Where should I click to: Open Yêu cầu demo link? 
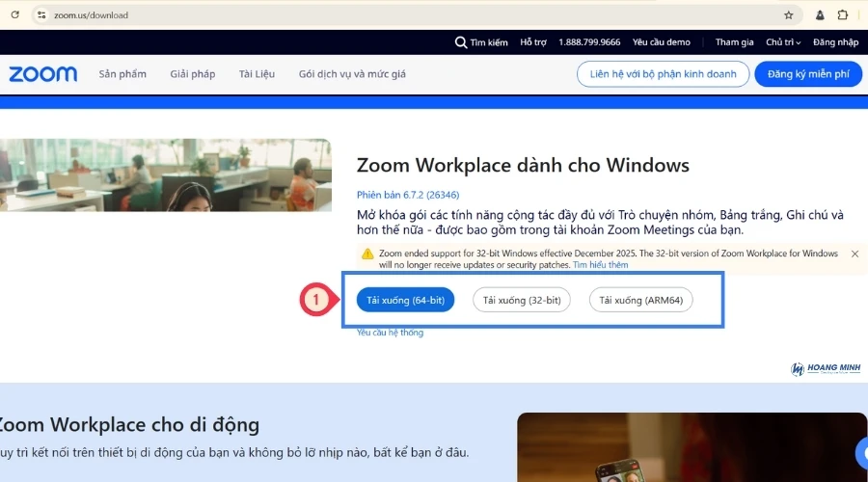(662, 42)
